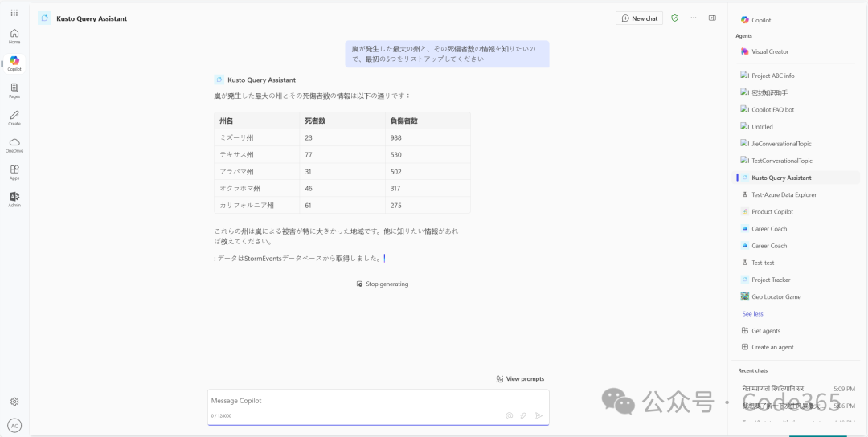
Task: Open Create in the left rail
Action: [14, 118]
